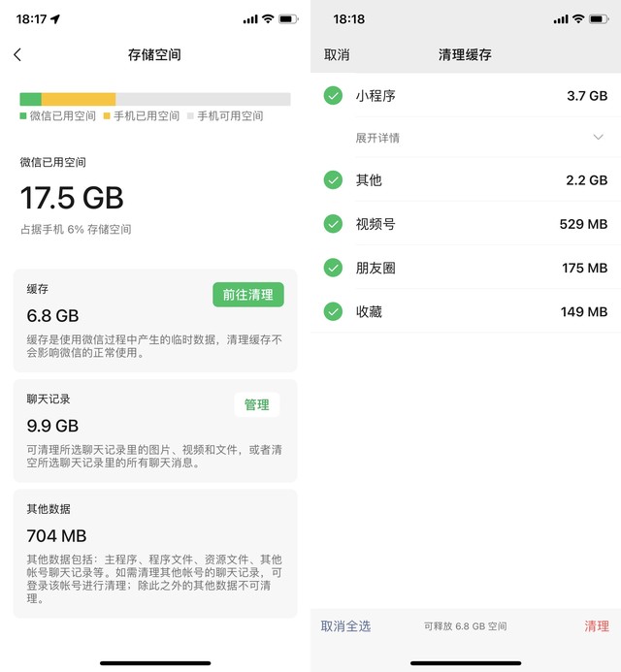
Task: Uncheck the 小程序 checkbox
Action: click(x=333, y=96)
